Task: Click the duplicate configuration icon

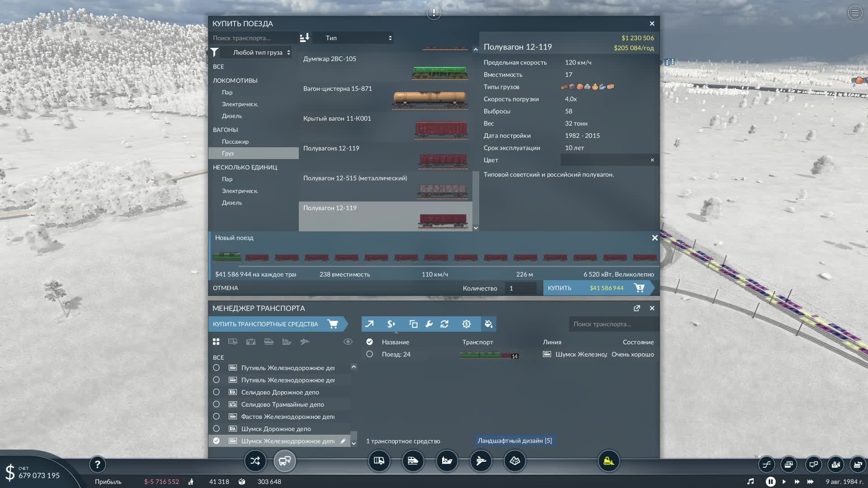Action: tap(413, 324)
